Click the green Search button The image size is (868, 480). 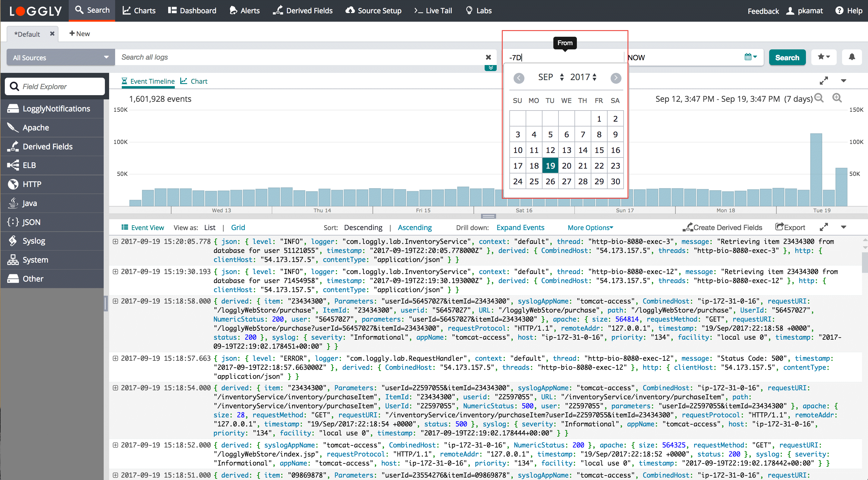(x=787, y=58)
